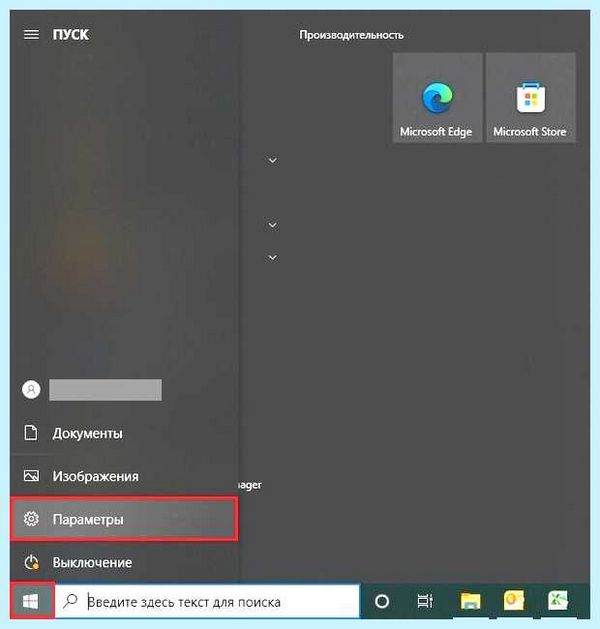Open Task View on taskbar
Screen dimensions: 600x629
(x=425, y=601)
